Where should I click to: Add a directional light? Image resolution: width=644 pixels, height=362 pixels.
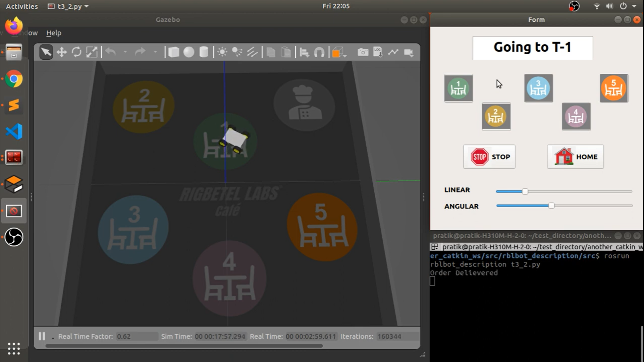point(252,52)
